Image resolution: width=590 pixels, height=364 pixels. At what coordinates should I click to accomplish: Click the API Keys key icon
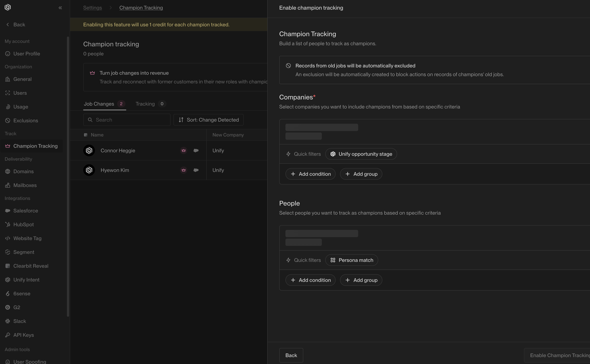8,335
